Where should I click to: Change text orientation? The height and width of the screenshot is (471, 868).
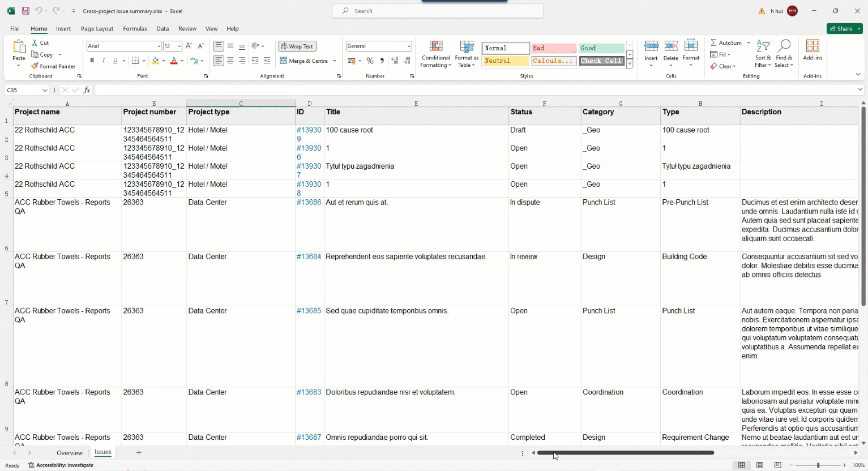point(255,46)
